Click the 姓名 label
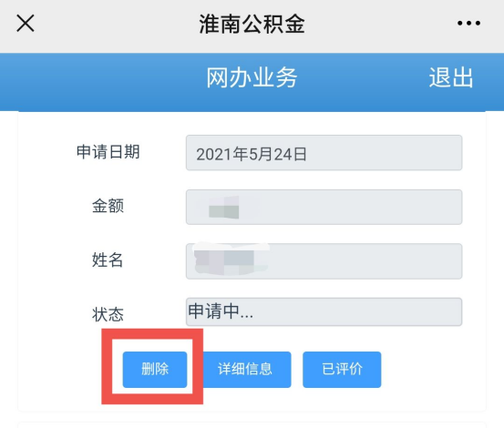 [108, 260]
